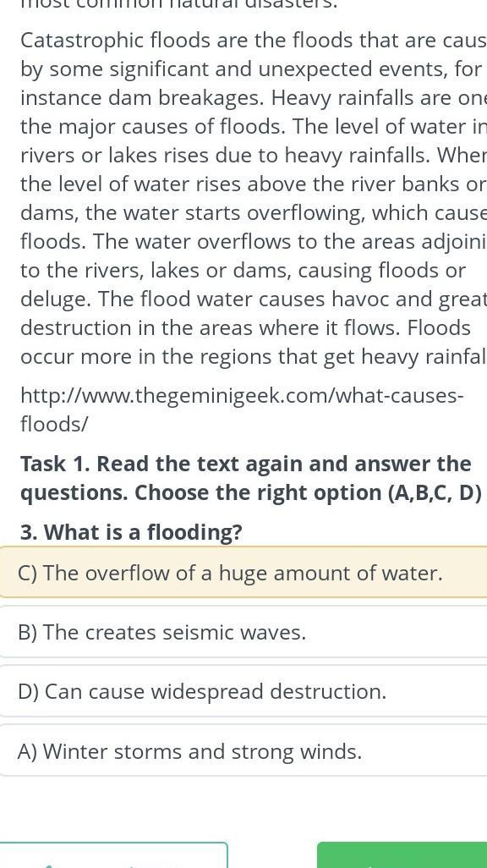The width and height of the screenshot is (487, 868).
Task: Click the white outlined button at bottom left
Action: coord(113,854)
